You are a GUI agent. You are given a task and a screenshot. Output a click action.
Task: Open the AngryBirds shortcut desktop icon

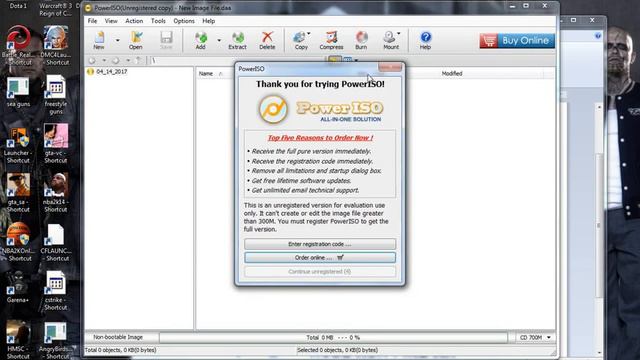[x=56, y=341]
